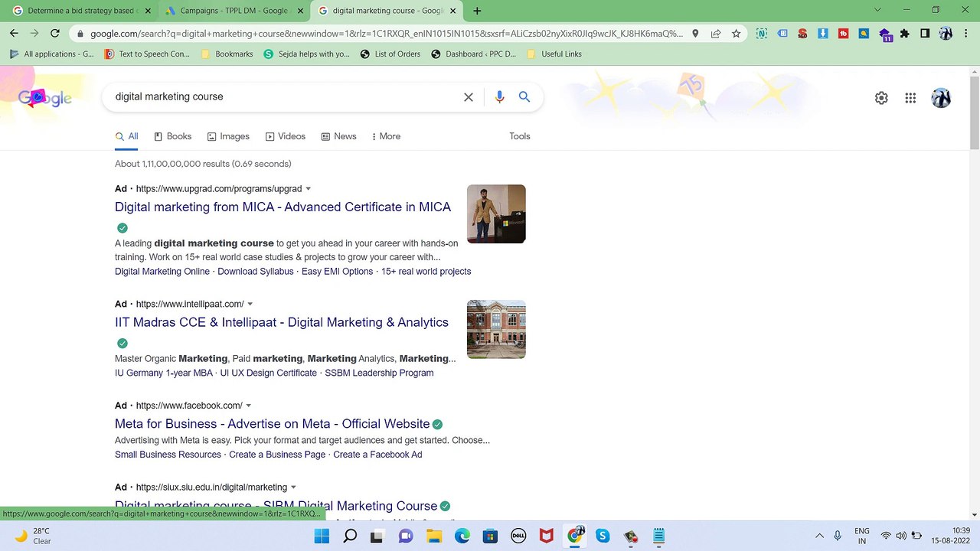Close the digital marketing course tab
The image size is (980, 551).
click(x=453, y=11)
